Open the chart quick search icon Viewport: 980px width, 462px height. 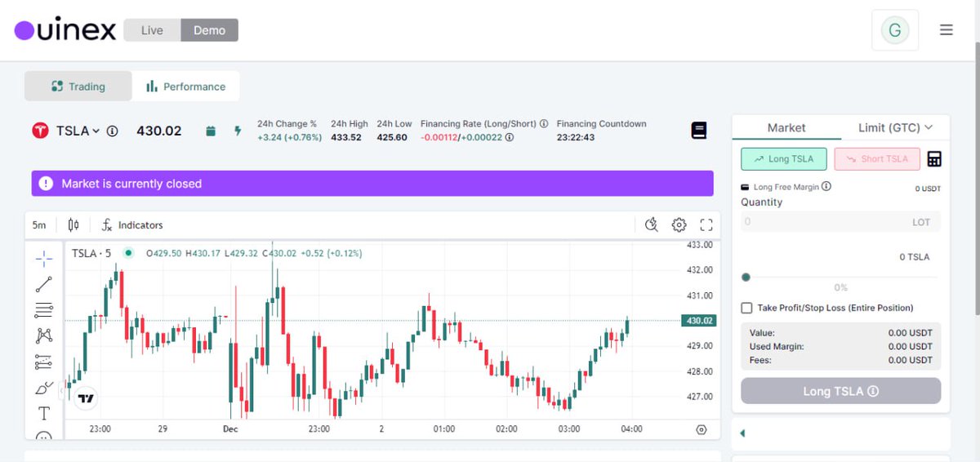(651, 224)
